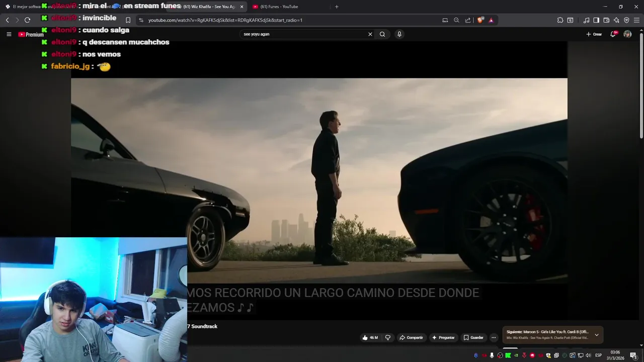Open the Brave Wallet icon
Image resolution: width=644 pixels, height=362 pixels.
(x=606, y=20)
